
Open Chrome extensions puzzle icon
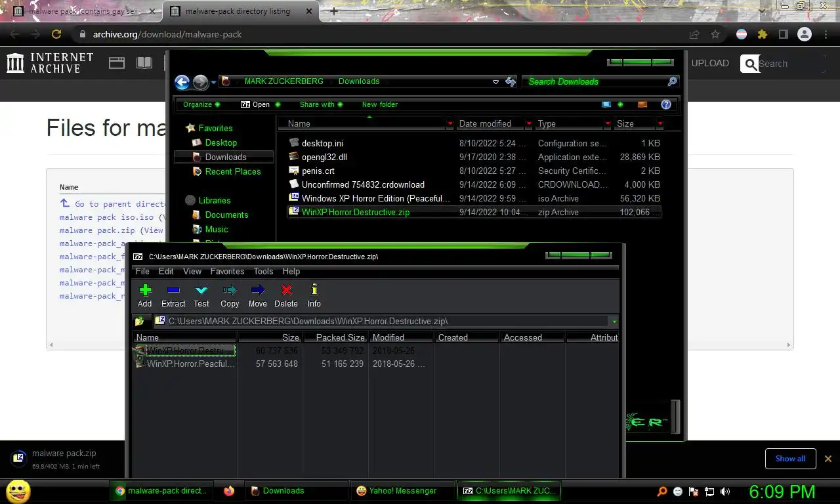[762, 34]
